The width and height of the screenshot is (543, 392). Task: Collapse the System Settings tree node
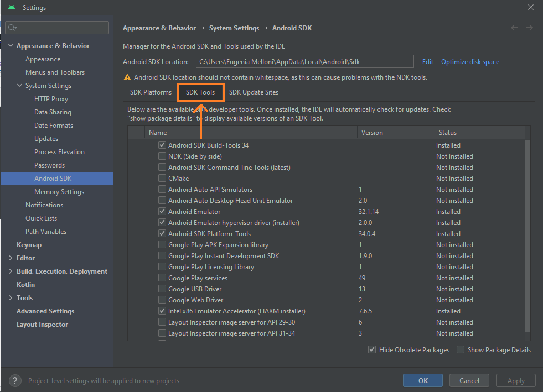click(19, 86)
